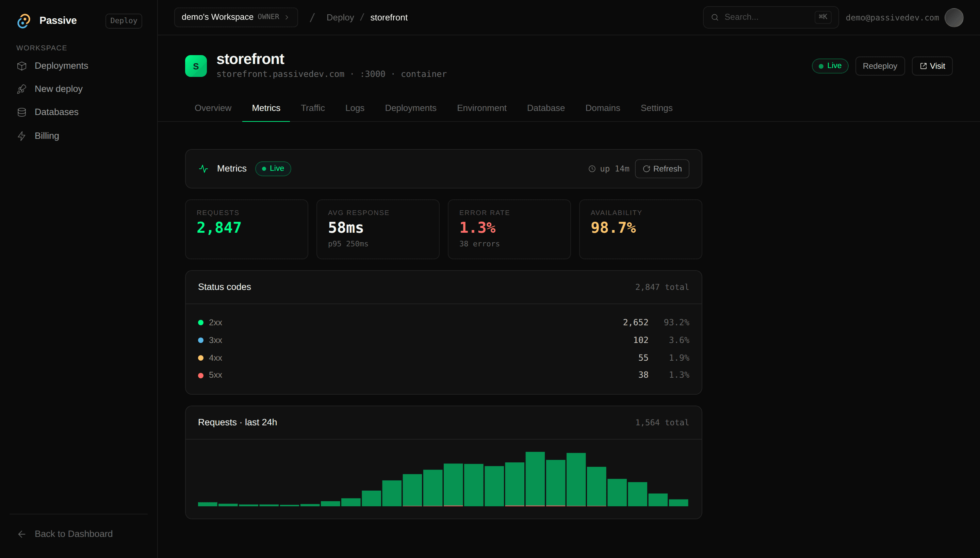Click the Deploy badge beside Passive
The height and width of the screenshot is (558, 980).
point(124,21)
